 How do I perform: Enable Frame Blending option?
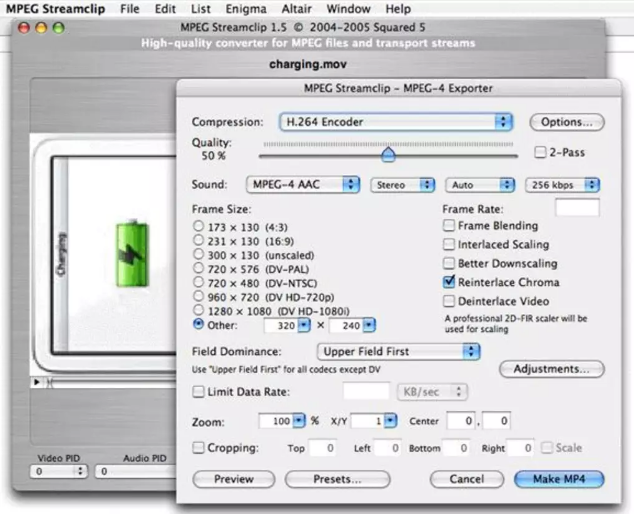point(449,226)
